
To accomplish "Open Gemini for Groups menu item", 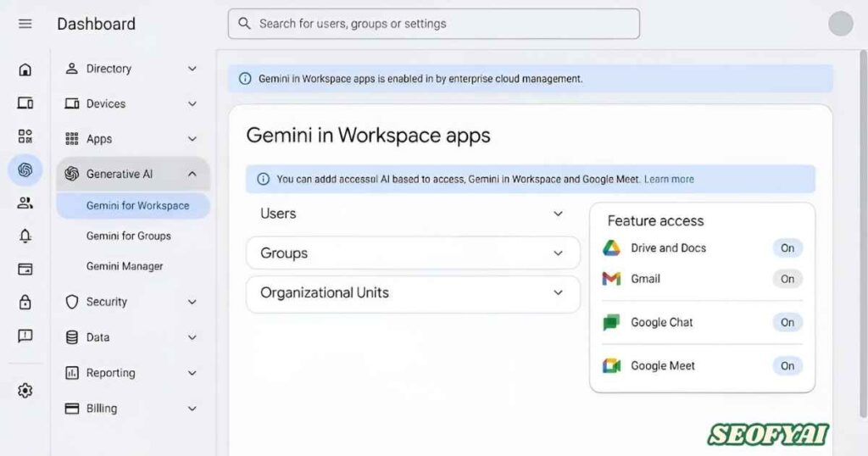I will (129, 236).
